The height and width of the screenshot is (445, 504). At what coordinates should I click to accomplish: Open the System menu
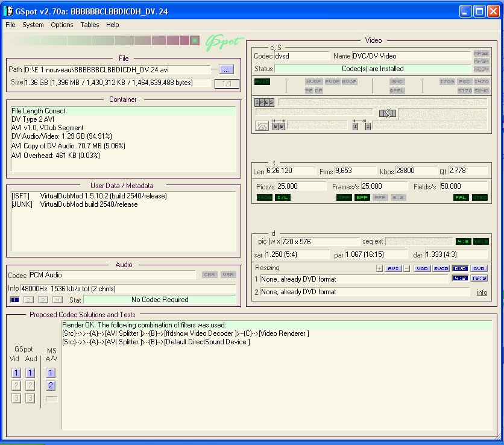tap(33, 25)
